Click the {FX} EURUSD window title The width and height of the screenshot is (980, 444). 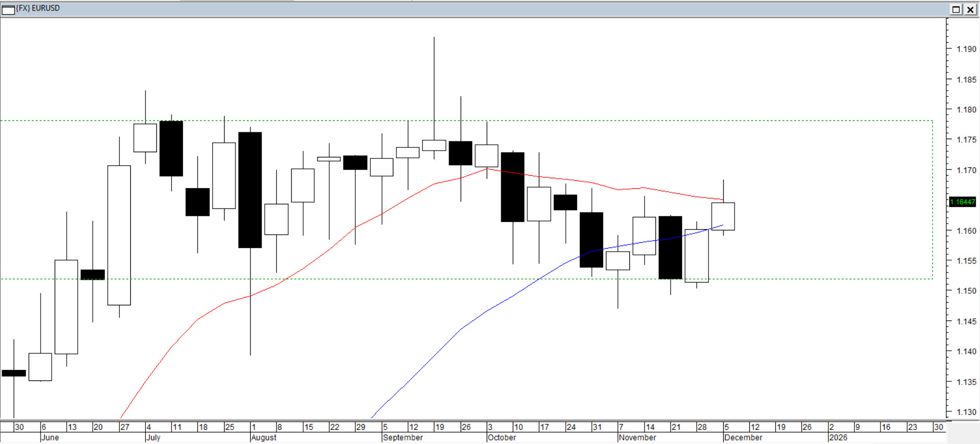click(38, 8)
